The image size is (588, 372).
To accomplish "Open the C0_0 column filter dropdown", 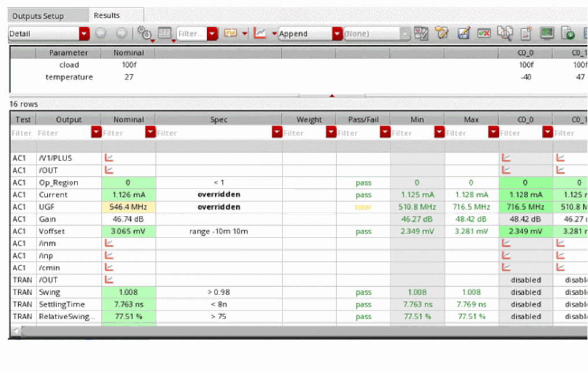I will point(547,132).
